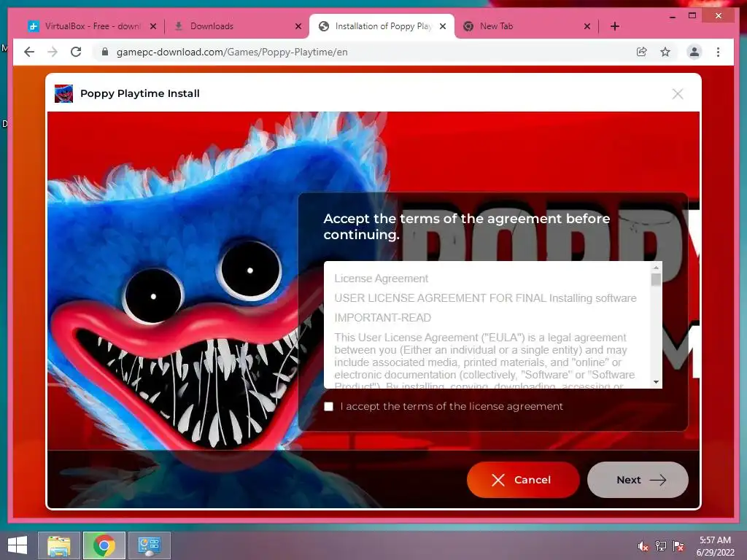Close the VirtualBox tab
Image resolution: width=747 pixels, height=560 pixels.
(x=153, y=27)
